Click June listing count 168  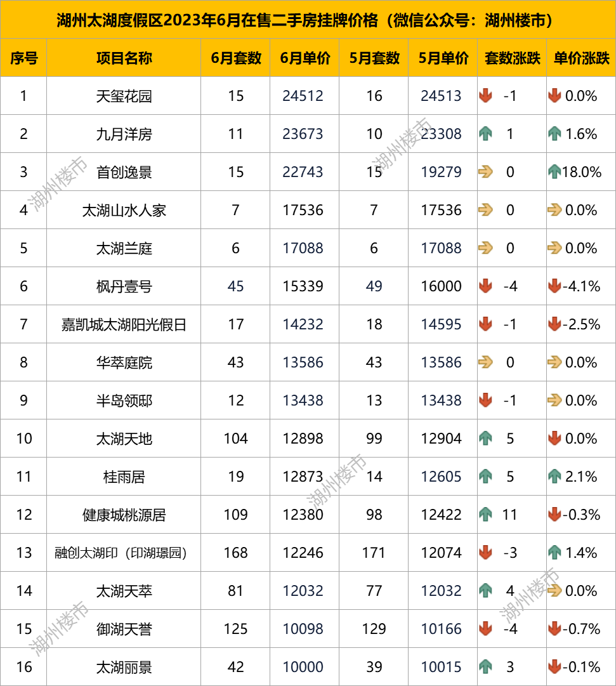tap(236, 552)
